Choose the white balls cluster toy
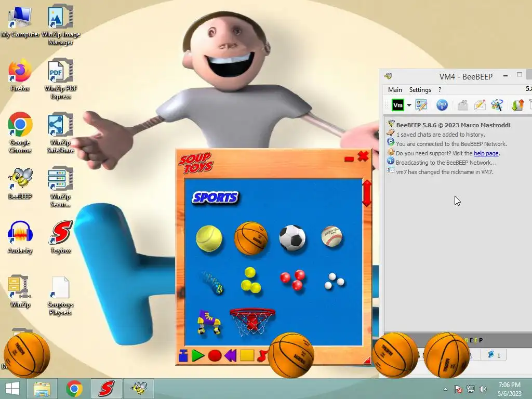 tap(334, 281)
